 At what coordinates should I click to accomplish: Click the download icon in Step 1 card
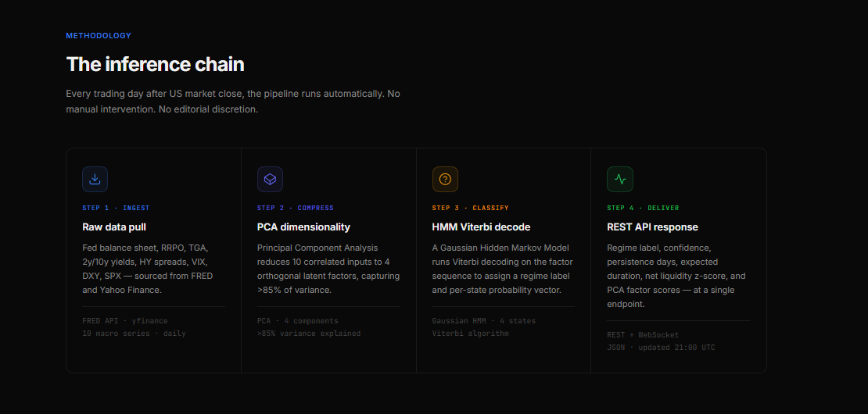pyautogui.click(x=95, y=180)
